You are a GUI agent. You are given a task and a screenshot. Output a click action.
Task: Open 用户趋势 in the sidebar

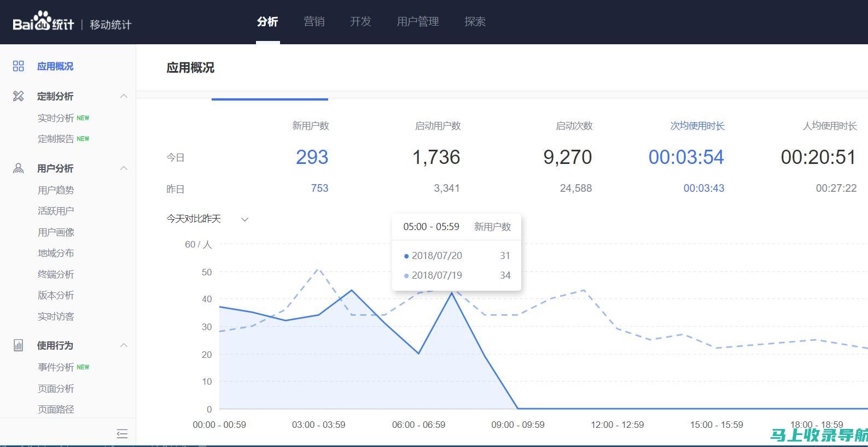[56, 190]
